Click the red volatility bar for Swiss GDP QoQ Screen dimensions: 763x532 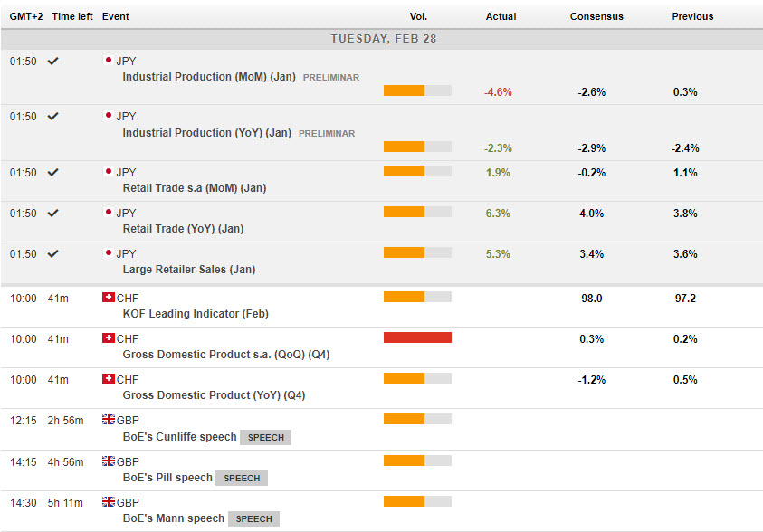pyautogui.click(x=417, y=337)
